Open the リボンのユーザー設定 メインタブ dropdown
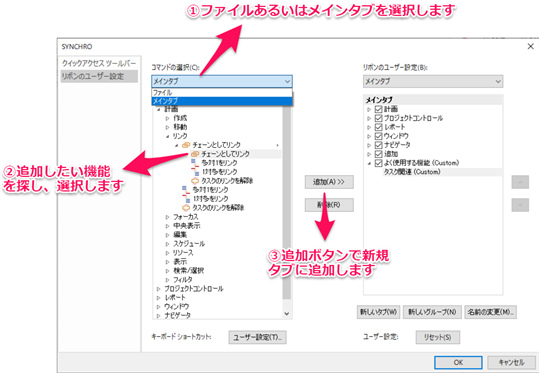The height and width of the screenshot is (373, 539). pyautogui.click(x=433, y=81)
